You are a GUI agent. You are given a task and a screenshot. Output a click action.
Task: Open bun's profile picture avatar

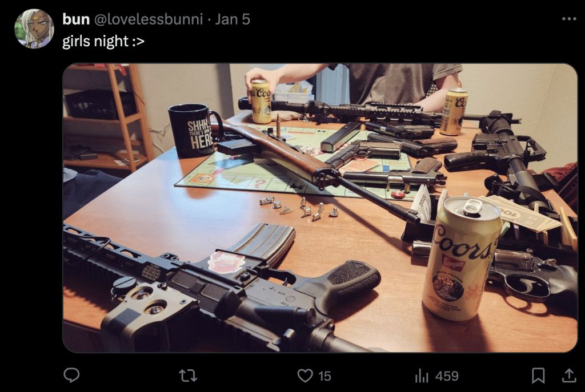34,29
